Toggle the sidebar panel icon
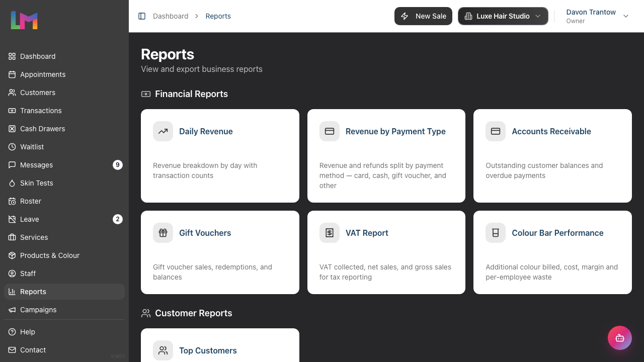This screenshot has height=362, width=644. tap(142, 16)
